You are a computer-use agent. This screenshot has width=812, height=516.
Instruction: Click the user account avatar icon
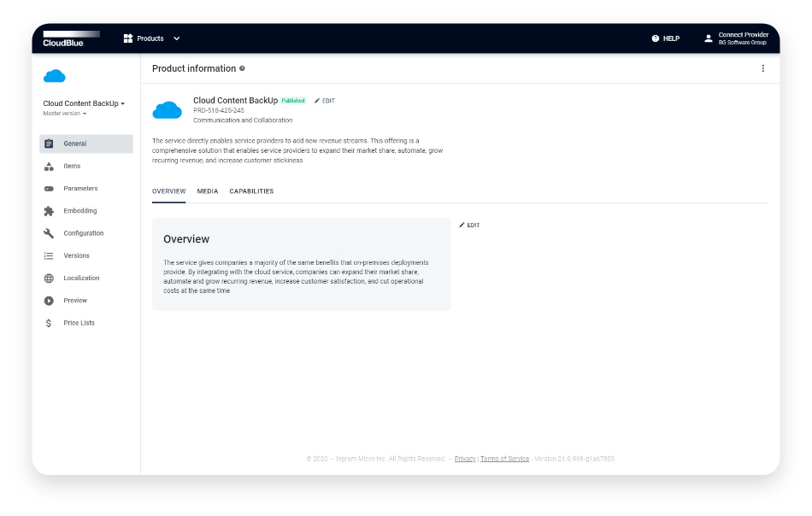(708, 38)
